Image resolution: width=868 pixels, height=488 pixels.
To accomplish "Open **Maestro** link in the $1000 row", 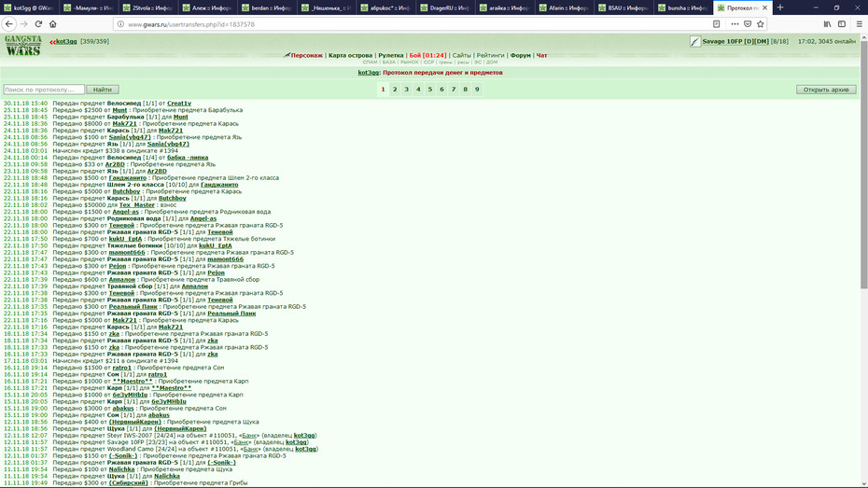I will [x=133, y=382].
